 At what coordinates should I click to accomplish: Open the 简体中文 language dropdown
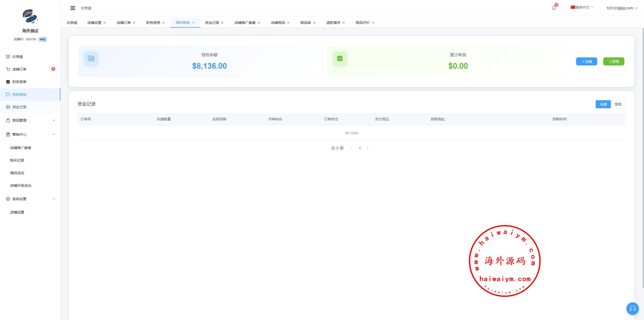[582, 7]
